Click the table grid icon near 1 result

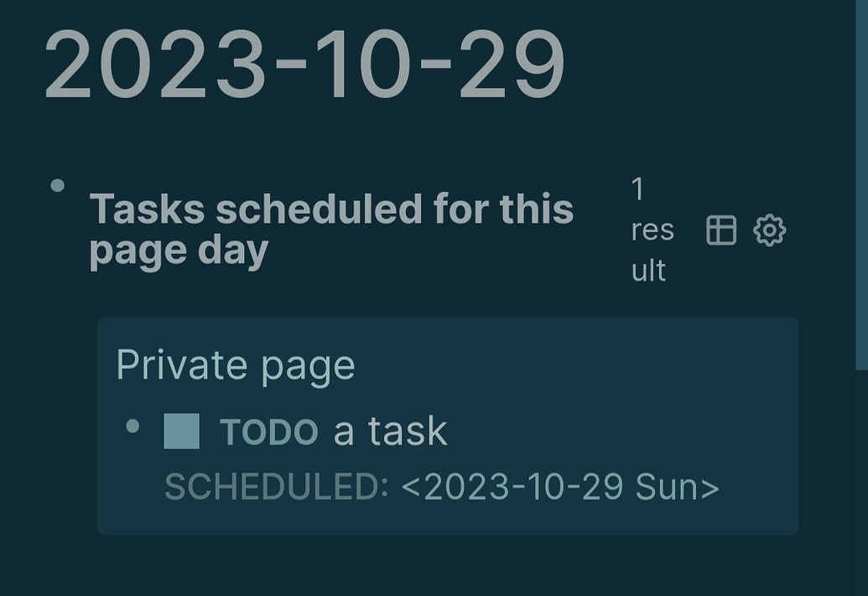click(x=722, y=230)
